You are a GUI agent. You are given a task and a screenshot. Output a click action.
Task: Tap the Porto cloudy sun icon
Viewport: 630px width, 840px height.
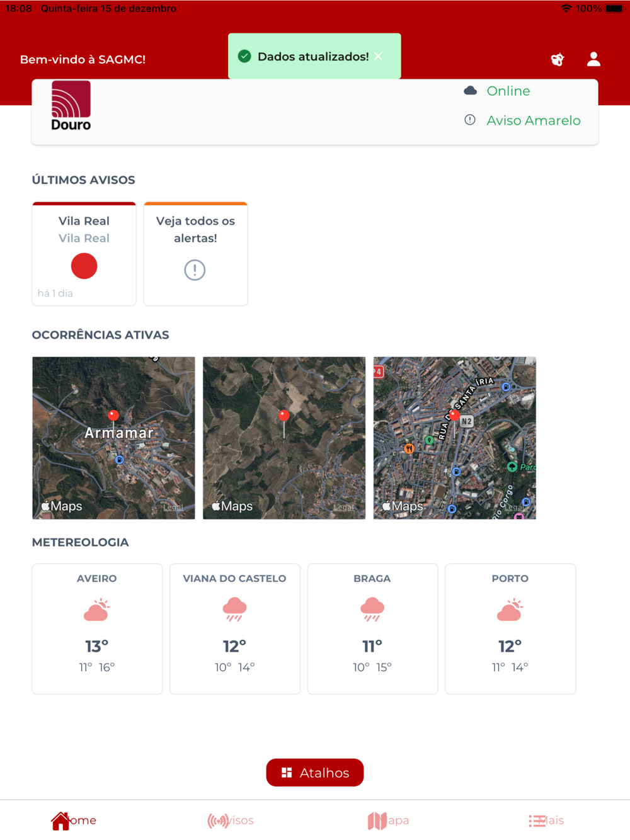(x=510, y=610)
